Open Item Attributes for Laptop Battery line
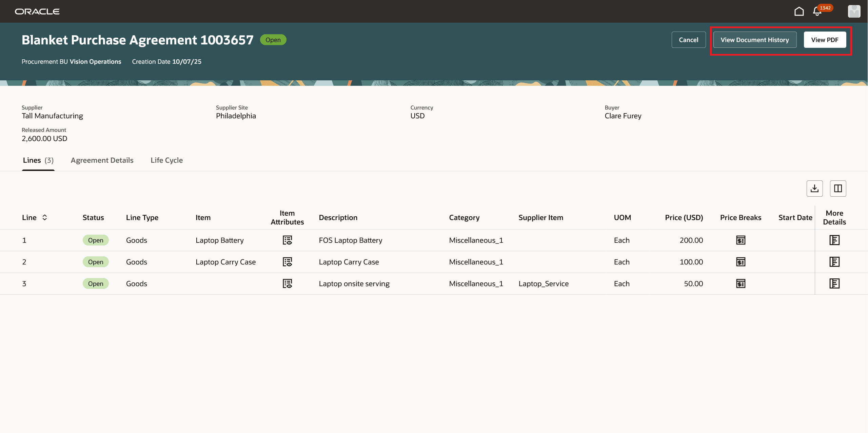This screenshot has width=868, height=433. coord(287,240)
